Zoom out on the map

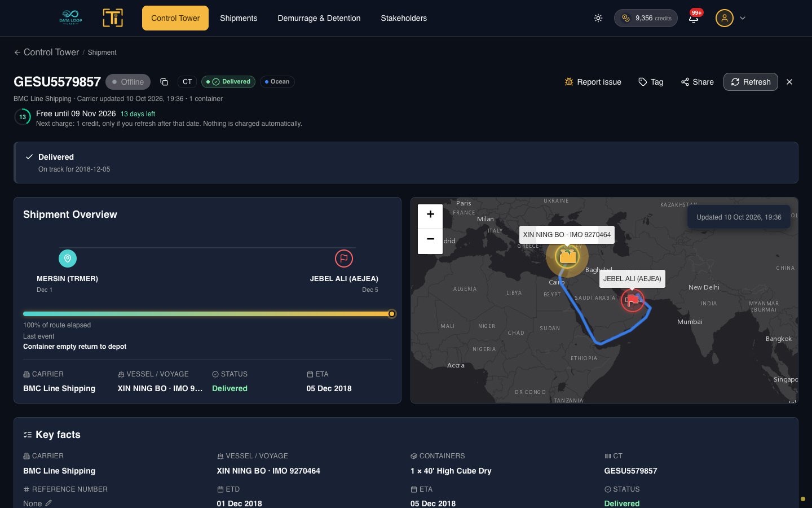430,240
